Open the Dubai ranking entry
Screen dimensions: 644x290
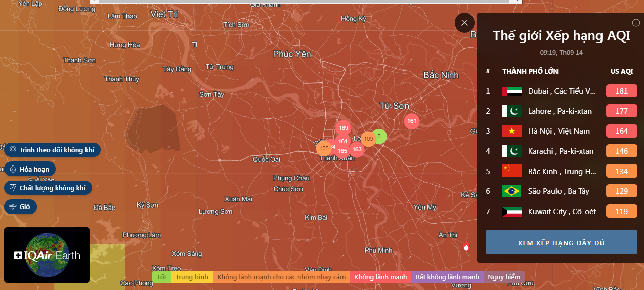pyautogui.click(x=562, y=91)
